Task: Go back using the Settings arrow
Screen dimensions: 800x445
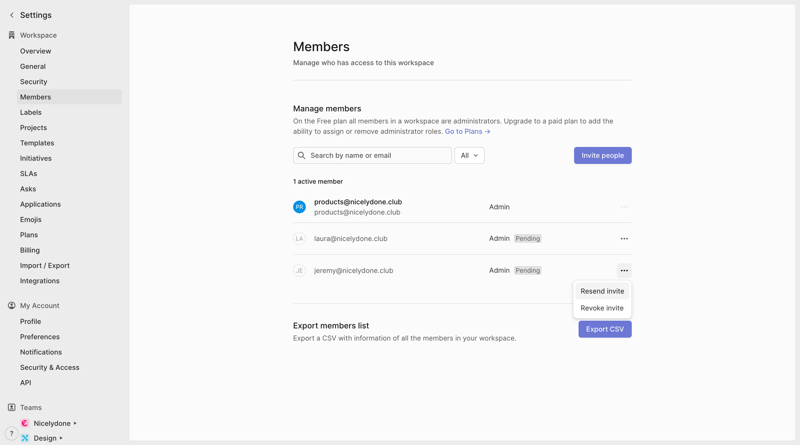Action: pyautogui.click(x=12, y=15)
